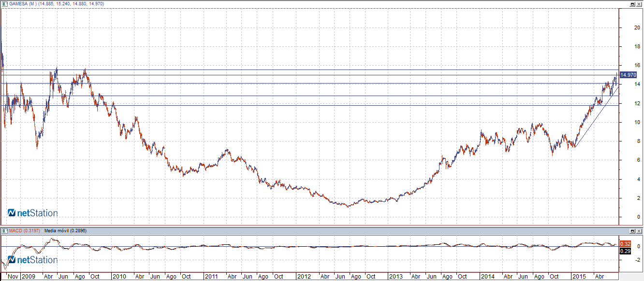Click the 14.970 current price tag
Viewport: 644px width, 281px height.
click(628, 75)
